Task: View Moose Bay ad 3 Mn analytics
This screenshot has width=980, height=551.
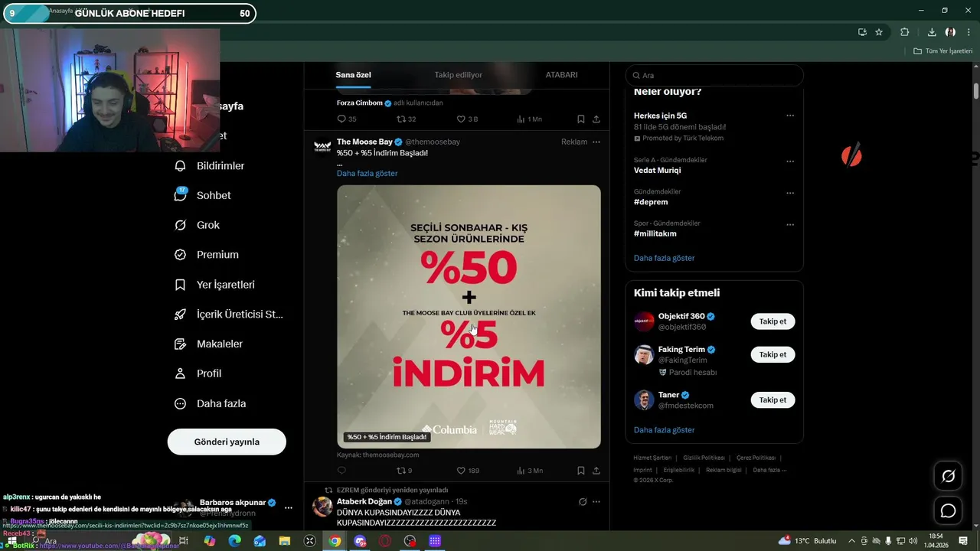Action: click(530, 471)
